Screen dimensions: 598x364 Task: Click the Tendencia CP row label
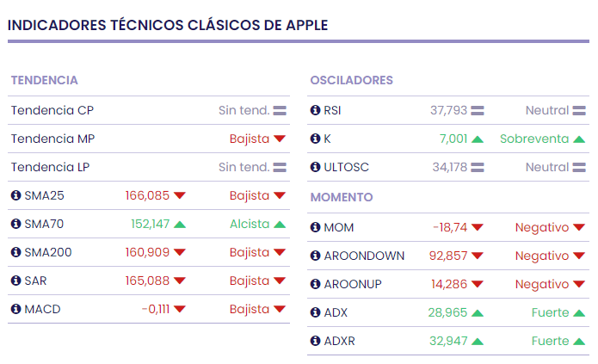(52, 110)
